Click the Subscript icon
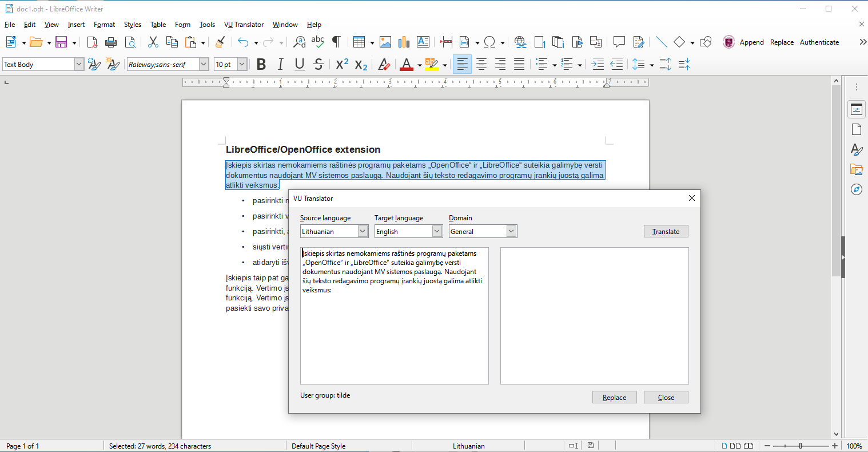Image resolution: width=868 pixels, height=452 pixels. pyautogui.click(x=361, y=64)
